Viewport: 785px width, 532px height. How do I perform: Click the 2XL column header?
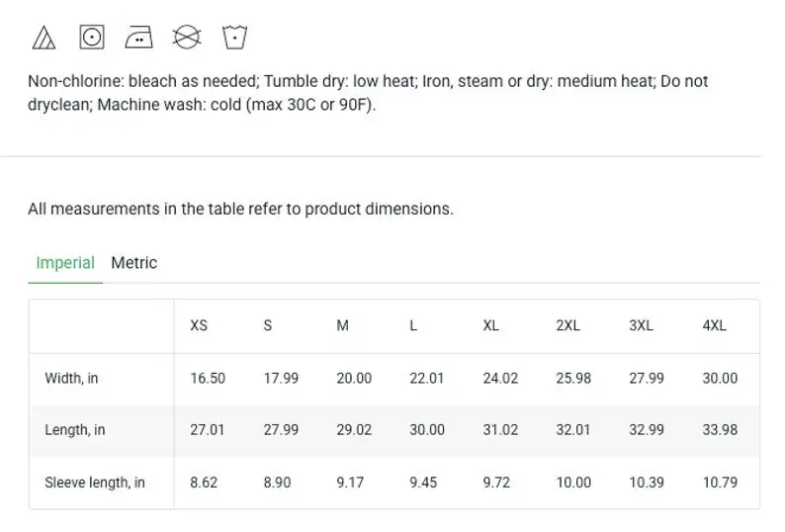point(567,325)
